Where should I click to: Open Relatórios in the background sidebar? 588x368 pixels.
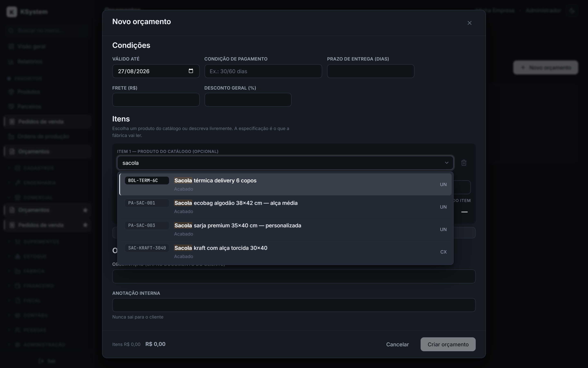(47, 61)
